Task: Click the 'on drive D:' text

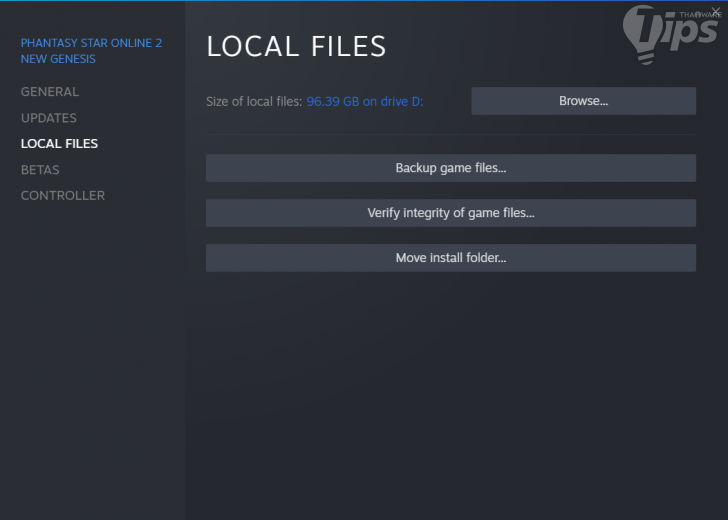Action: coord(394,102)
